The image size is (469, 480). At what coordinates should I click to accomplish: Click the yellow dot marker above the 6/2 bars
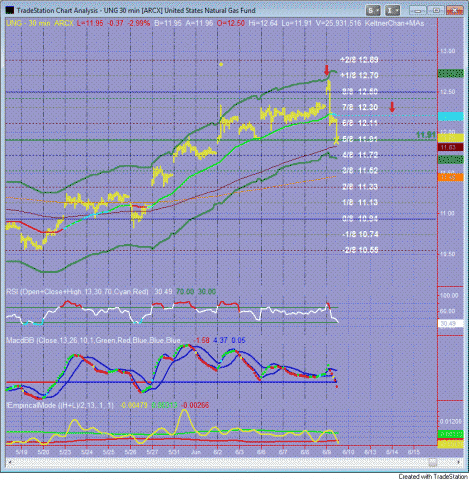pos(221,64)
